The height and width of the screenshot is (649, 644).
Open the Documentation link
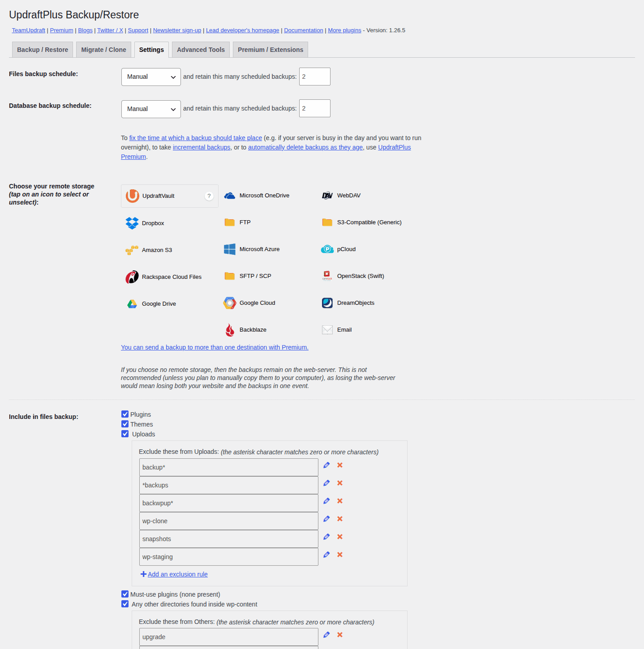(x=304, y=30)
